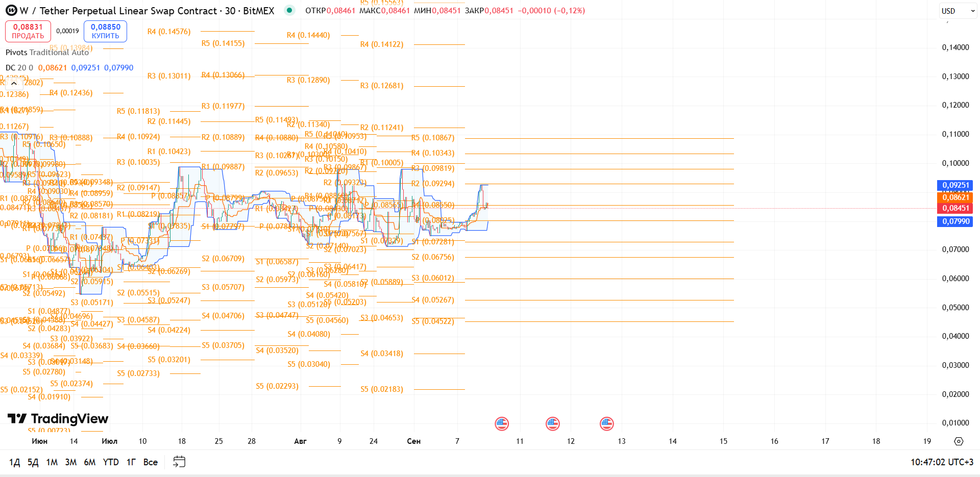
Task: Collapse the indicator legend with chevron
Action: pyautogui.click(x=14, y=83)
